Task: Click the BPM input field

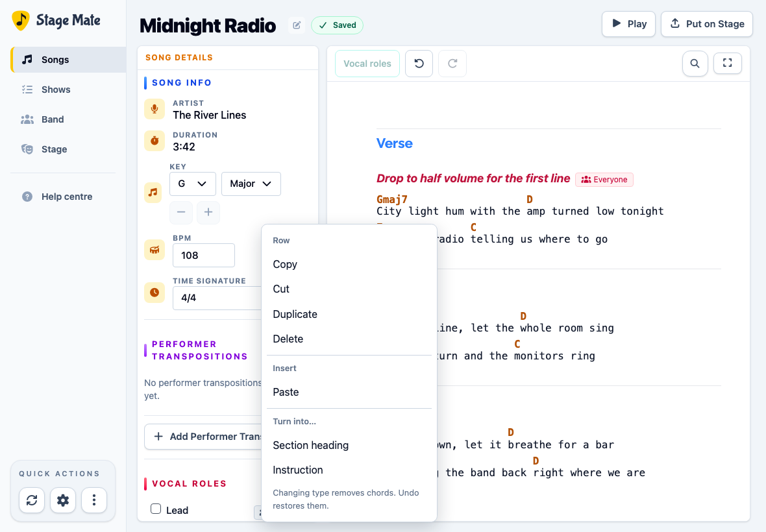Action: (x=204, y=255)
